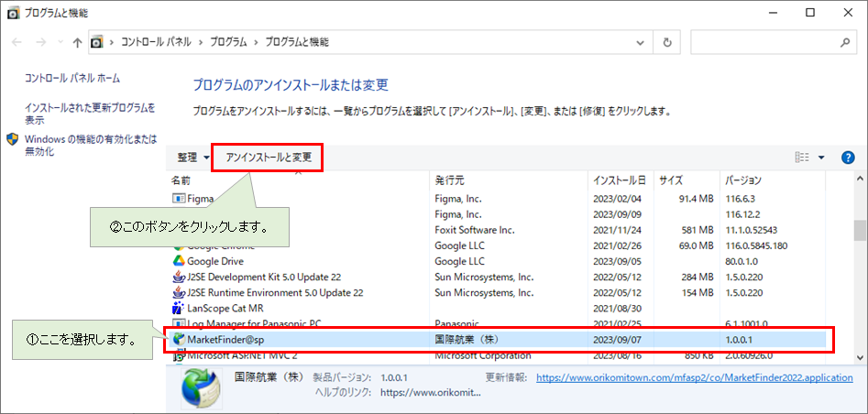Click the アンインストールと変更 button

pyautogui.click(x=269, y=158)
